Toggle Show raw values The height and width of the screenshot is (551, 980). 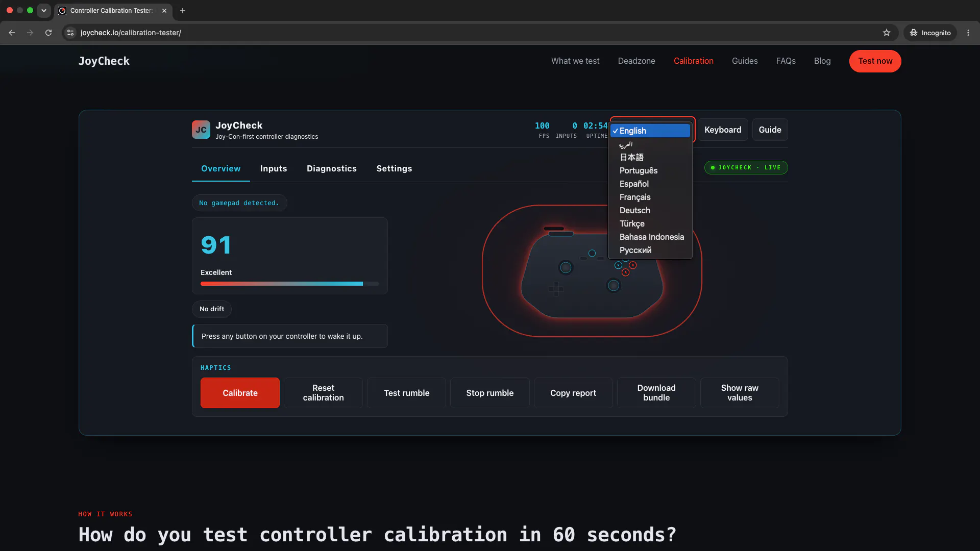pos(740,393)
